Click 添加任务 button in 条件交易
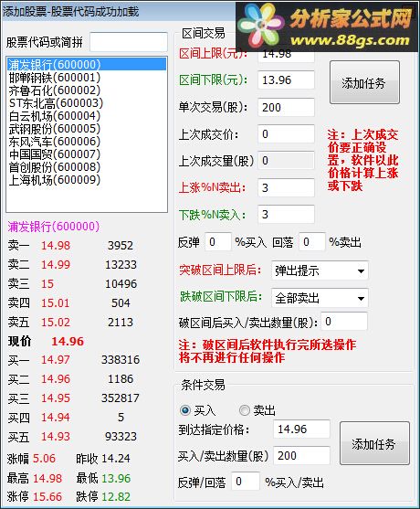The image size is (420, 509). [x=374, y=443]
